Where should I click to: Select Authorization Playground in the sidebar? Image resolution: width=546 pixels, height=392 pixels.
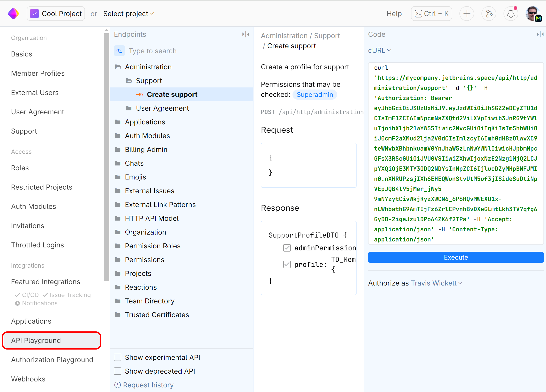pyautogui.click(x=52, y=359)
